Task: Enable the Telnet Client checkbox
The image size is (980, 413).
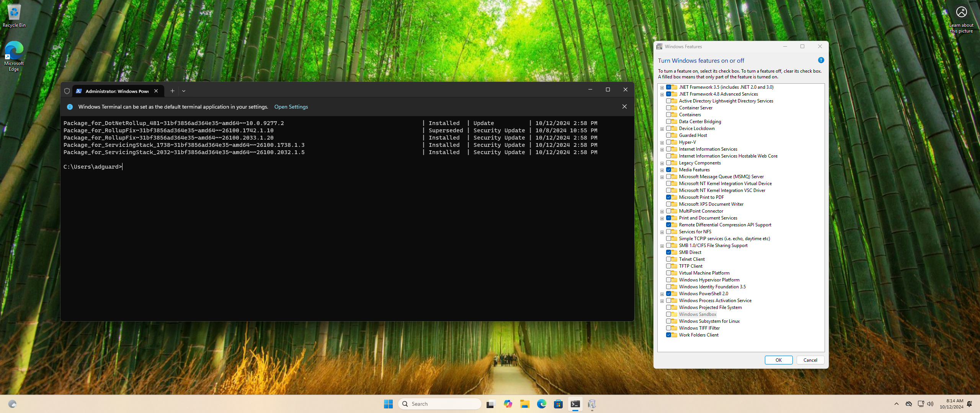Action: 668,259
